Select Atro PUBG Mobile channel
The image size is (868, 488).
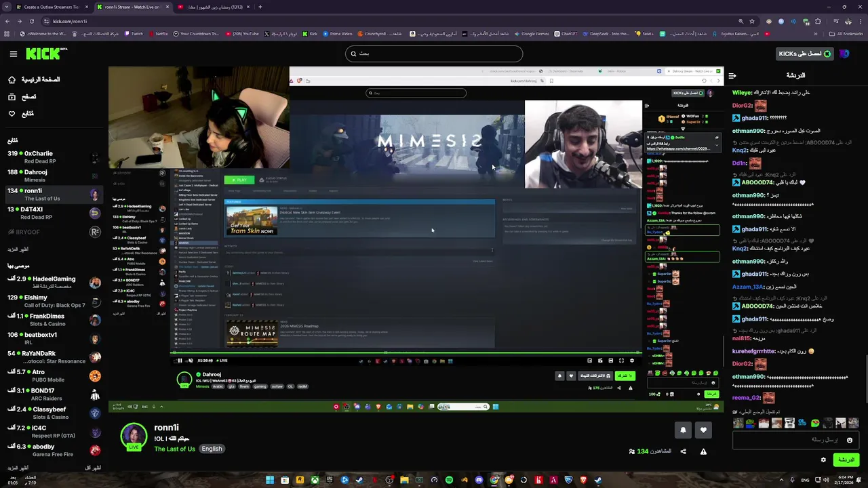53,375
